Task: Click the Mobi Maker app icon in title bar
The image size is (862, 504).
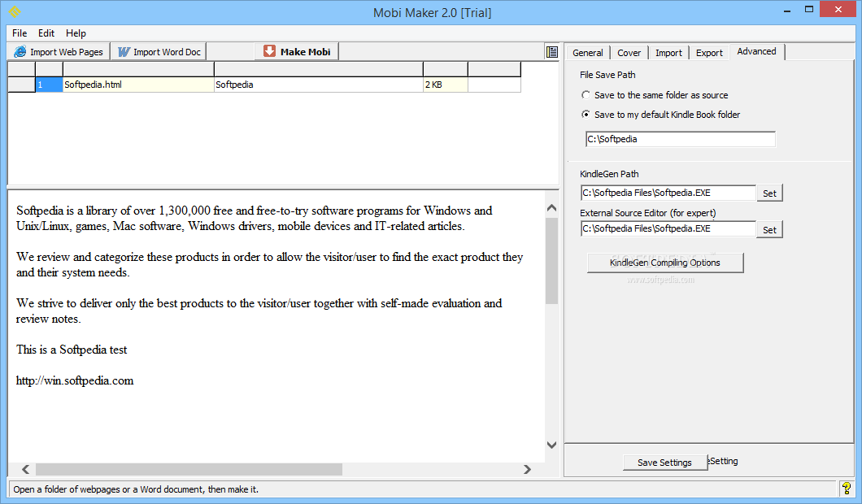Action: [15, 11]
